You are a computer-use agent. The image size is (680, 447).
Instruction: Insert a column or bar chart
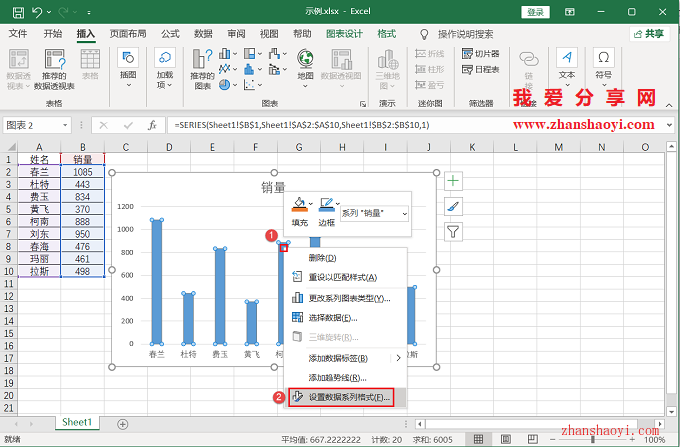click(x=225, y=54)
